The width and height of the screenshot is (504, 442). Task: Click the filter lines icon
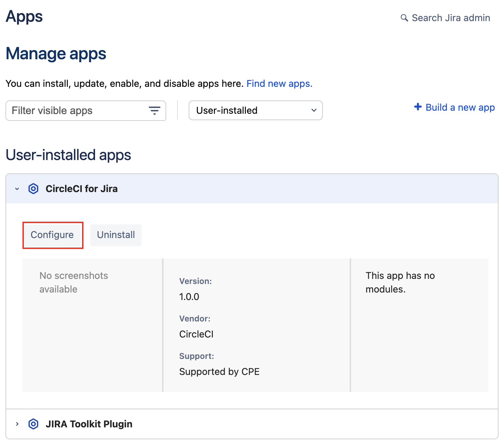pos(155,111)
